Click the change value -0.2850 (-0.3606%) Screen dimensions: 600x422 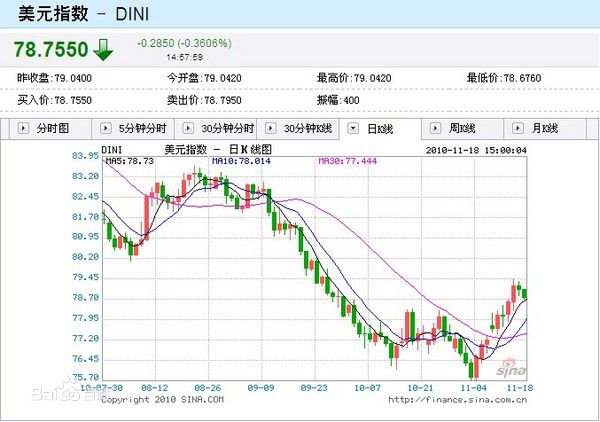184,43
